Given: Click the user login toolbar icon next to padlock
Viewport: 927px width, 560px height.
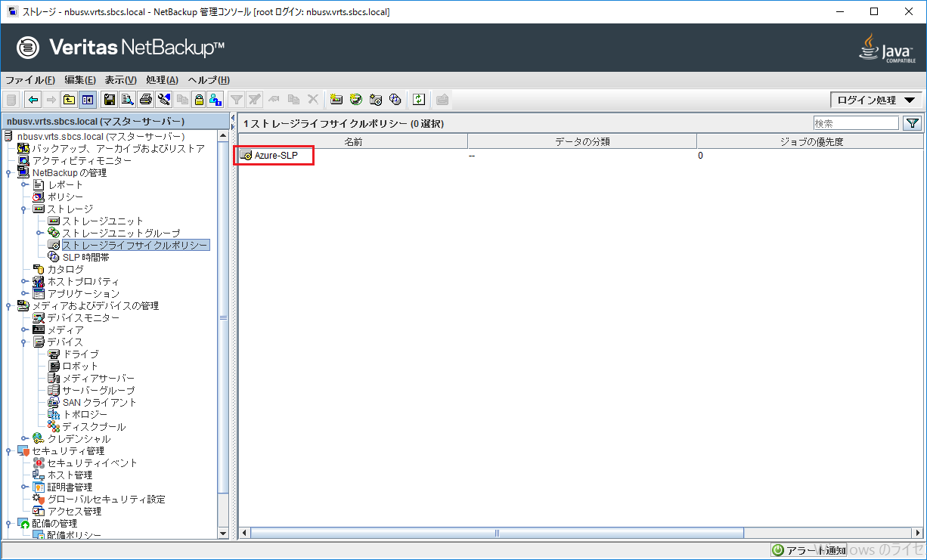Looking at the screenshot, I should tap(215, 99).
